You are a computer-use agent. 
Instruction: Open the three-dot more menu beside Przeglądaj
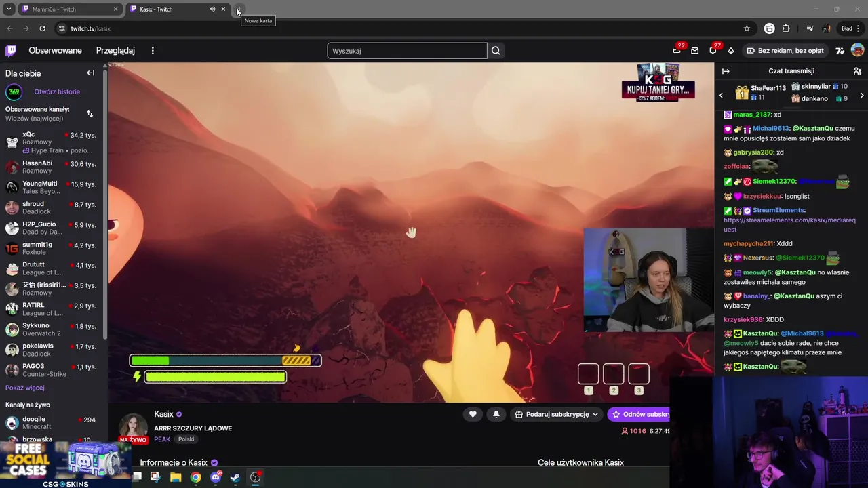153,51
